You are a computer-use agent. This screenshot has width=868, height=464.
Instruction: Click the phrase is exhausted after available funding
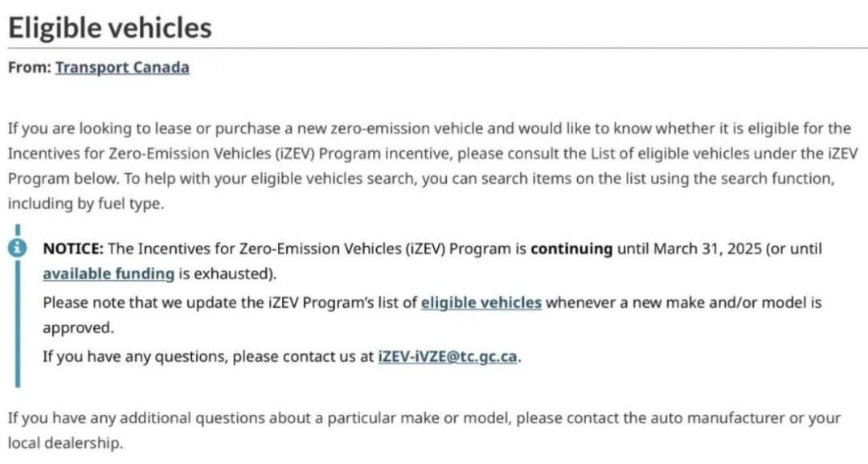pyautogui.click(x=225, y=273)
